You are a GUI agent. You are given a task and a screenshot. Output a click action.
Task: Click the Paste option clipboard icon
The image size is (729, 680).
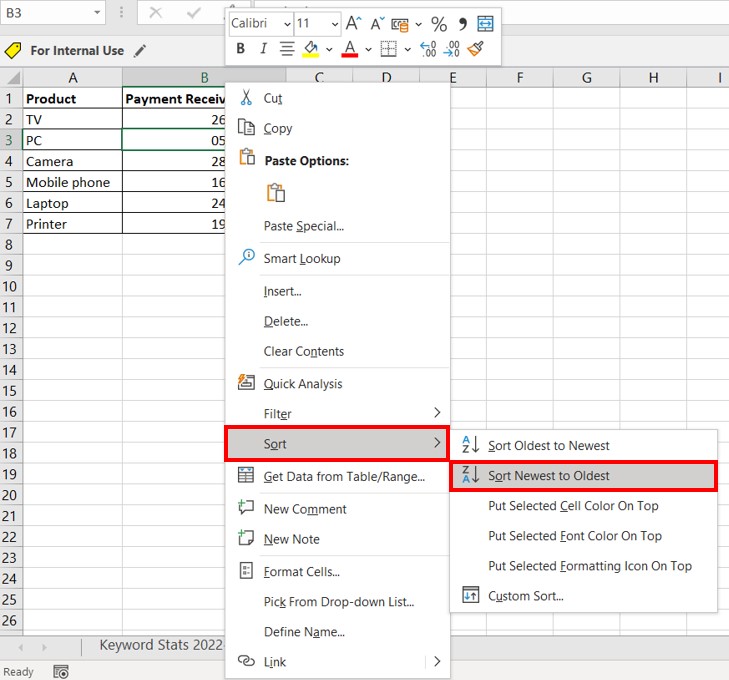276,192
